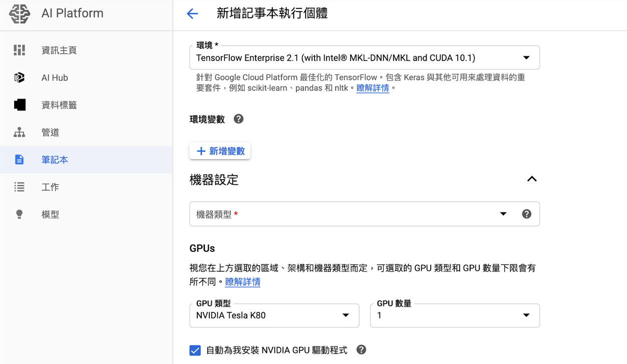
Task: Click the 資料標籤 icon in sidebar
Action: pyautogui.click(x=20, y=105)
